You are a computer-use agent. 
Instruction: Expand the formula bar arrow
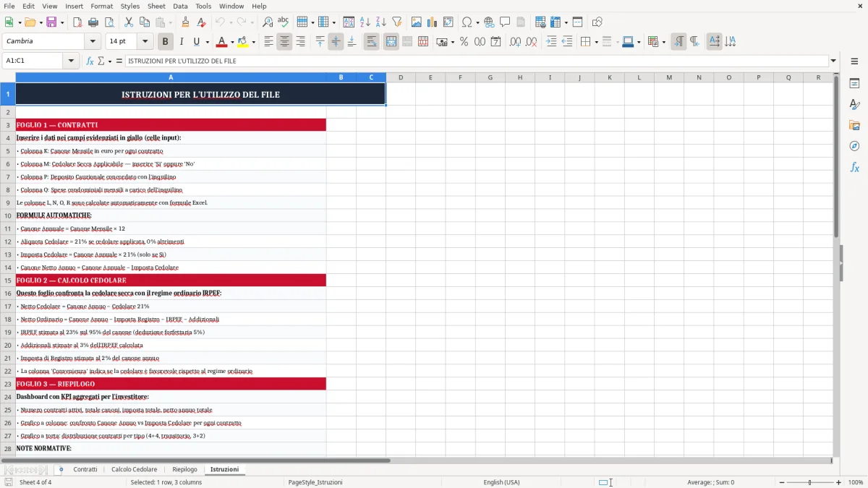click(x=833, y=61)
